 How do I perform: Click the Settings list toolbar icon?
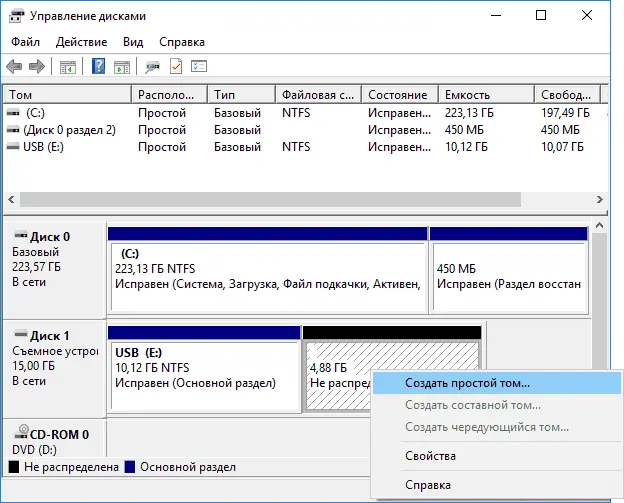pos(199,66)
